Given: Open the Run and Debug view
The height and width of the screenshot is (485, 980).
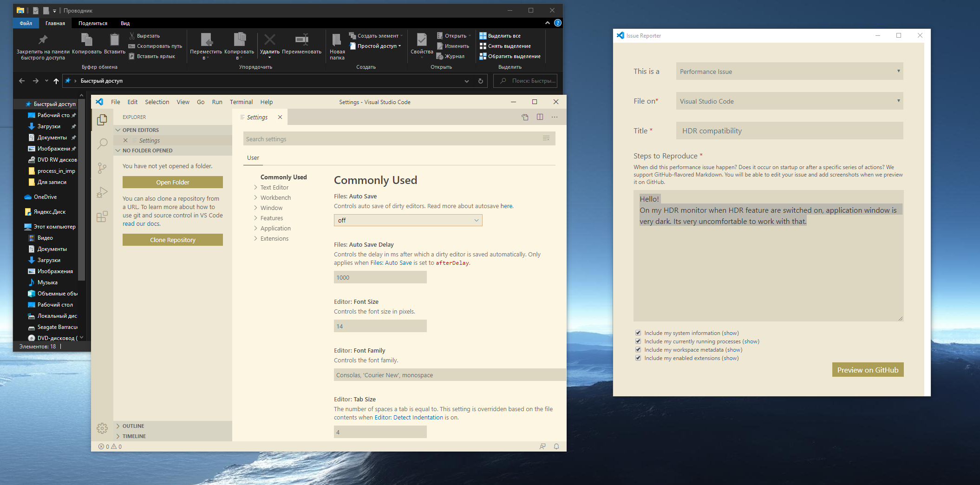Looking at the screenshot, I should [x=102, y=192].
